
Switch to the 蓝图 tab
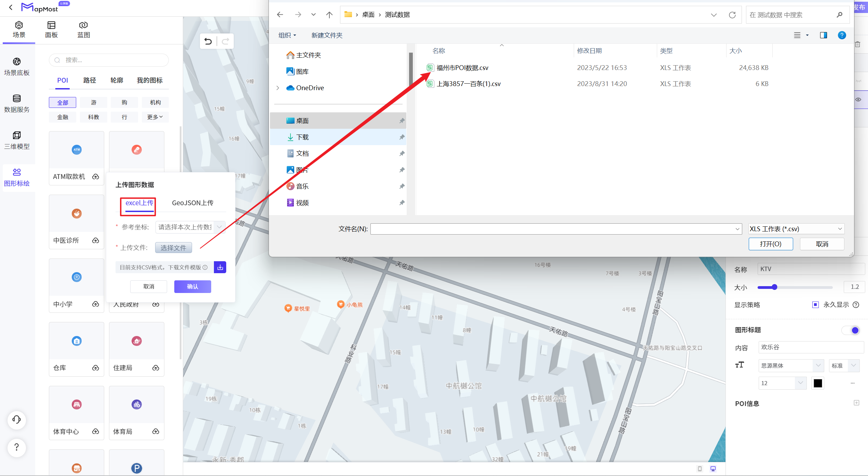[83, 30]
